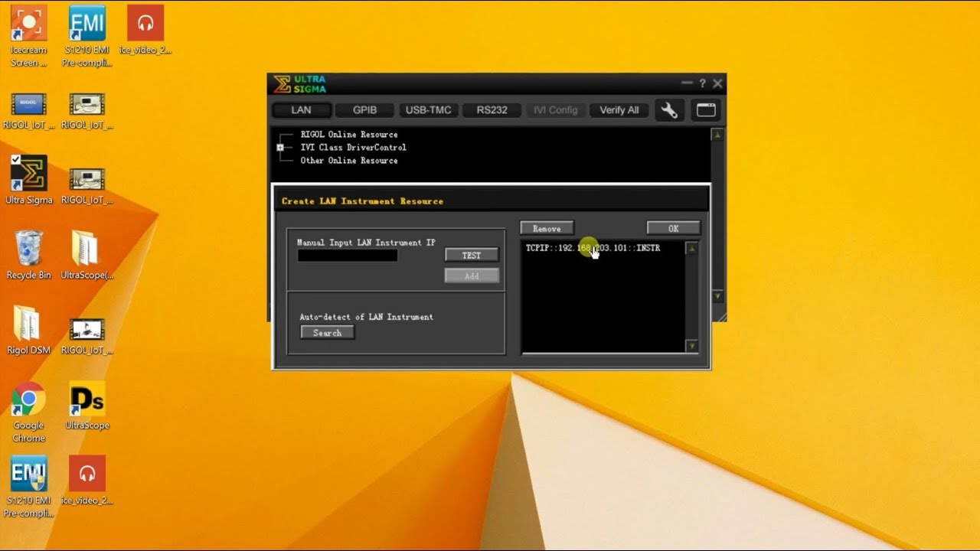980x551 pixels.
Task: Click the resource tree scroll-up arrow
Action: [x=717, y=134]
